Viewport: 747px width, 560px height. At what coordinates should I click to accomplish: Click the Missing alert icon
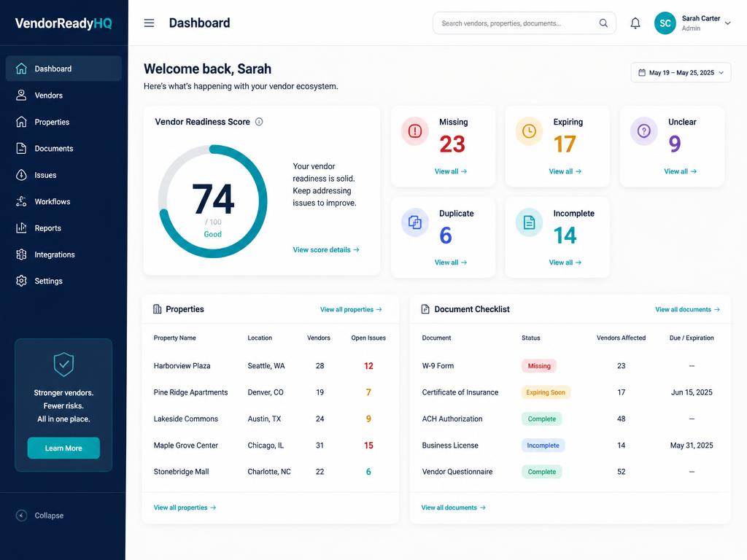415,131
